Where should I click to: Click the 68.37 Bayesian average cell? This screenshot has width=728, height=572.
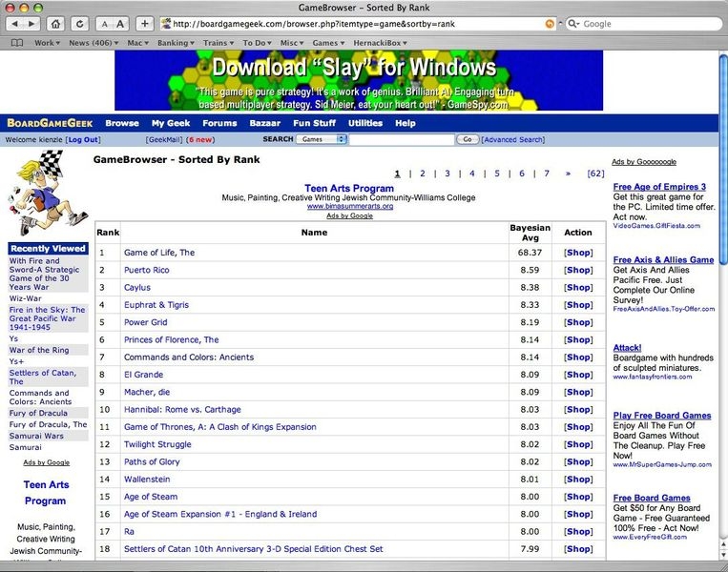point(530,253)
